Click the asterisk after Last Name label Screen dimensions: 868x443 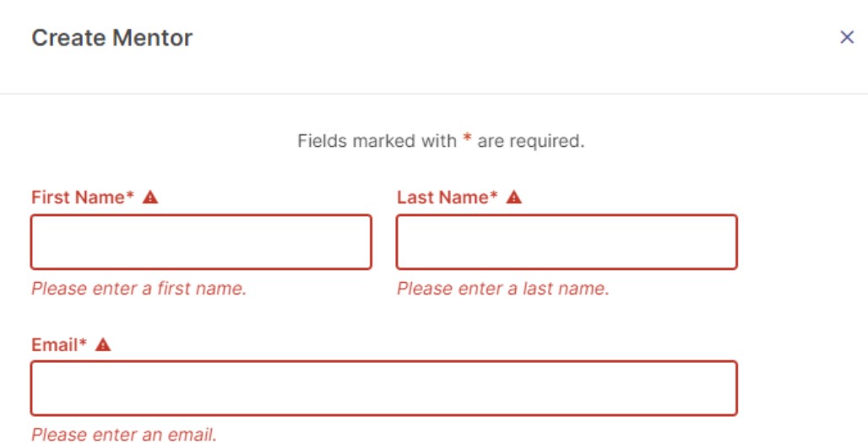pyautogui.click(x=494, y=195)
